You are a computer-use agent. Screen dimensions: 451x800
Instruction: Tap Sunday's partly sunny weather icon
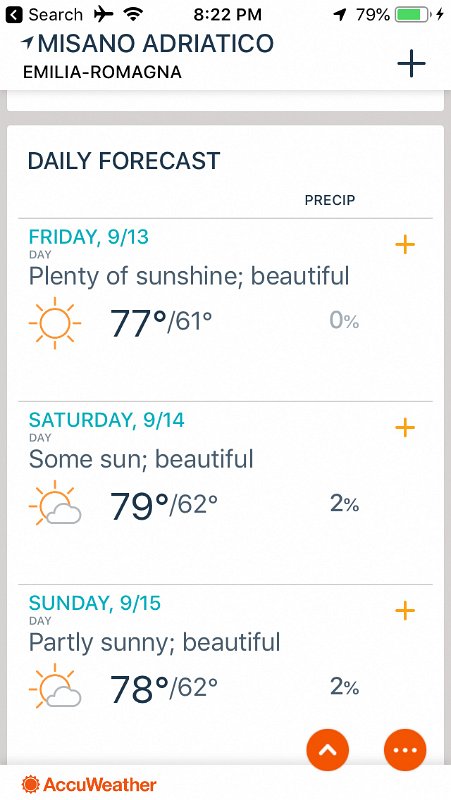pyautogui.click(x=55, y=686)
